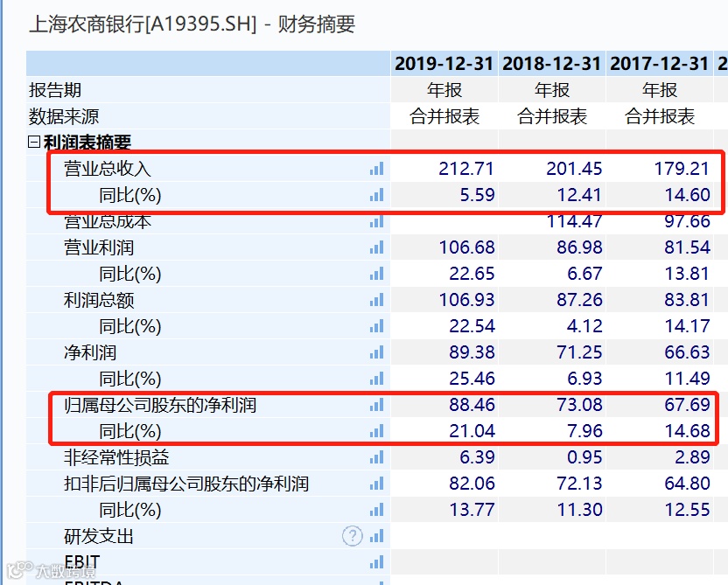Image resolution: width=728 pixels, height=585 pixels.
Task: Open chart icon for 营业总成本 row
Action: 377,222
